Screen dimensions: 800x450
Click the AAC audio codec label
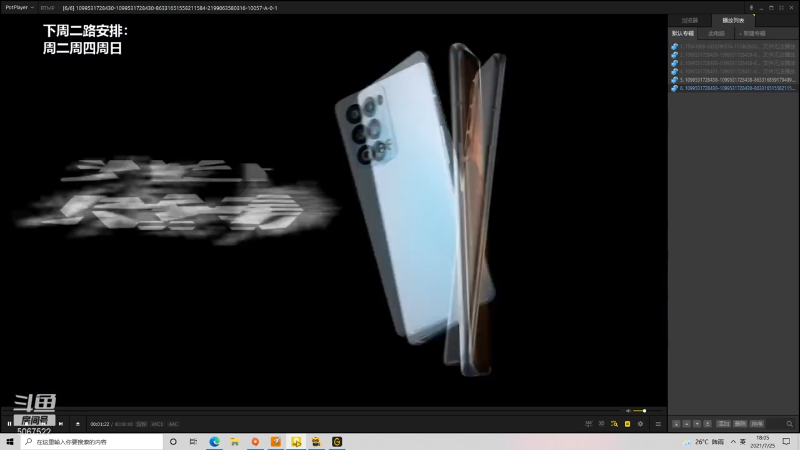coord(173,424)
